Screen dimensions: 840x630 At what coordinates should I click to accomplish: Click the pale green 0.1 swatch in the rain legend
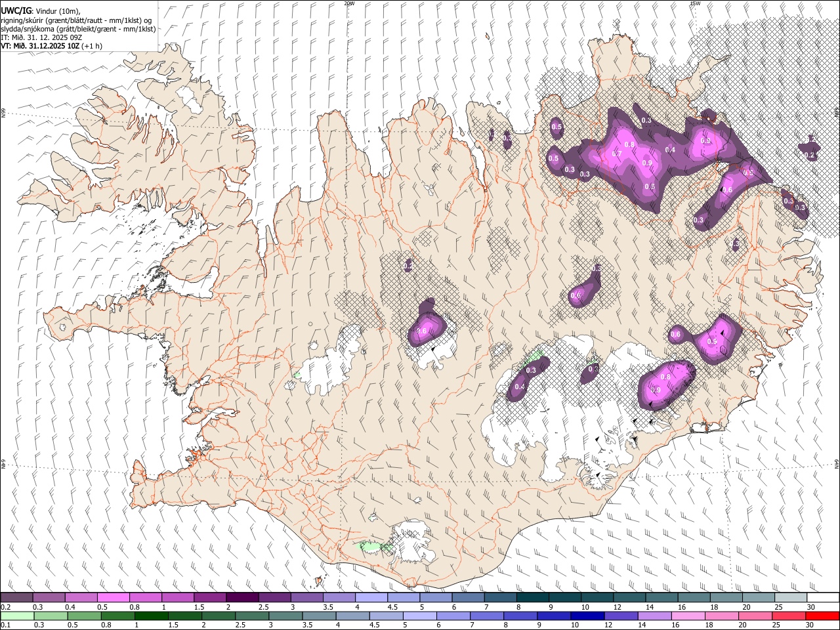point(18,616)
